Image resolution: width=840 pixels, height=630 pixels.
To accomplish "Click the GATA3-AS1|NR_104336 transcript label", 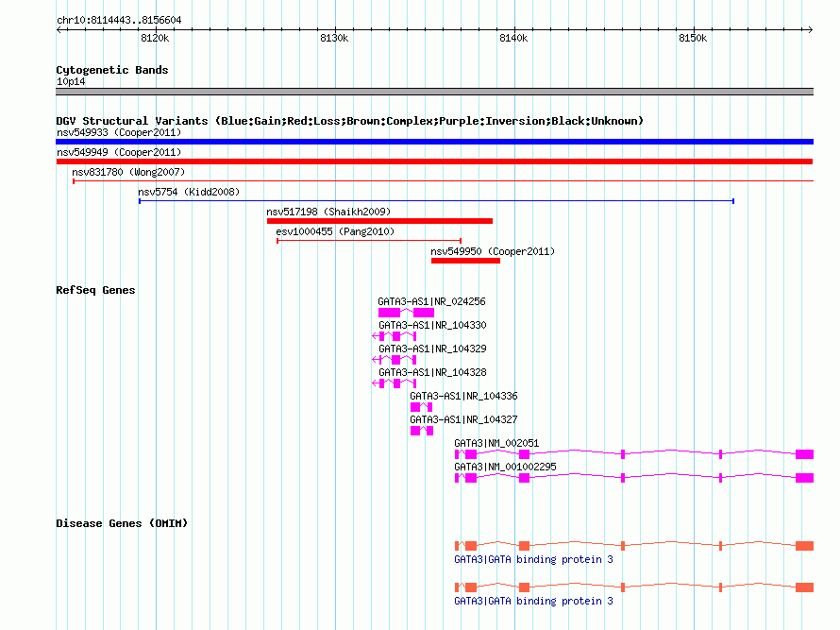I will tap(463, 397).
